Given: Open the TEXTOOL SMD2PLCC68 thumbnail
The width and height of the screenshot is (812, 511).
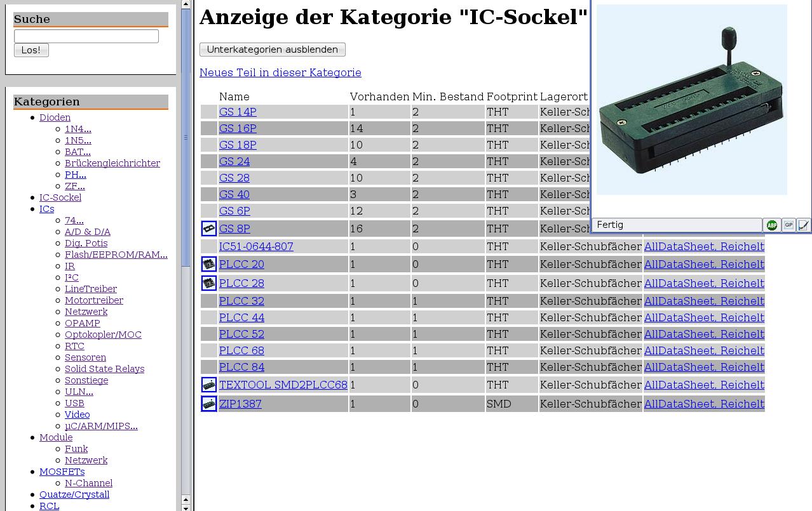Looking at the screenshot, I should (208, 385).
